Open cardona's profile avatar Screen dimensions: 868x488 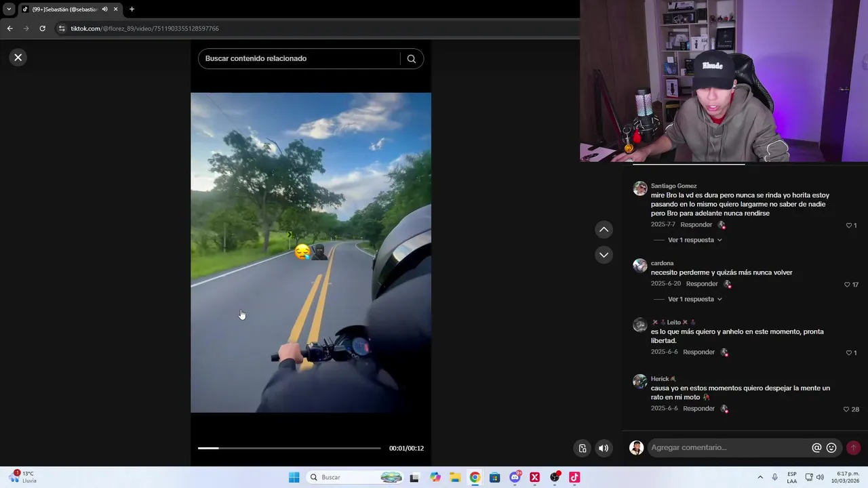640,266
